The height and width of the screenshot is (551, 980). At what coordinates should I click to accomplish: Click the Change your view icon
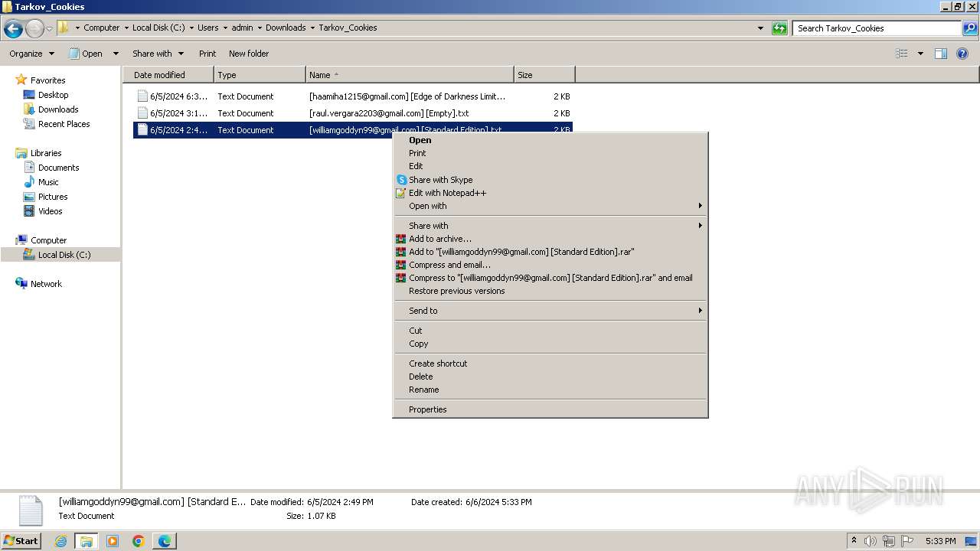click(902, 54)
